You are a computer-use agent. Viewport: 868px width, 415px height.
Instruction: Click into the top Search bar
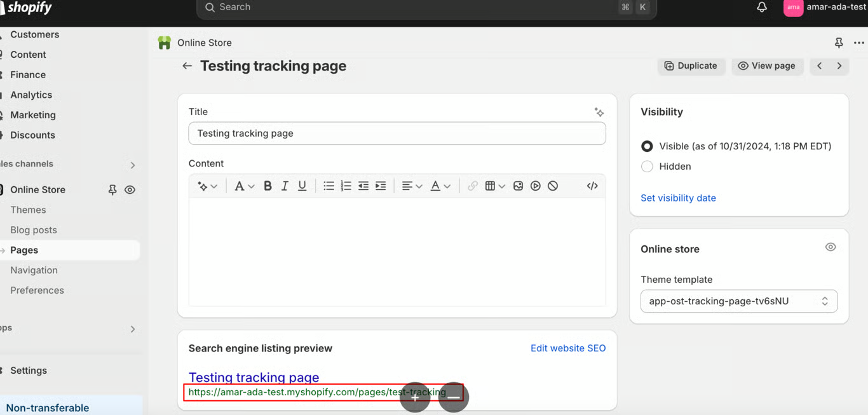click(426, 8)
